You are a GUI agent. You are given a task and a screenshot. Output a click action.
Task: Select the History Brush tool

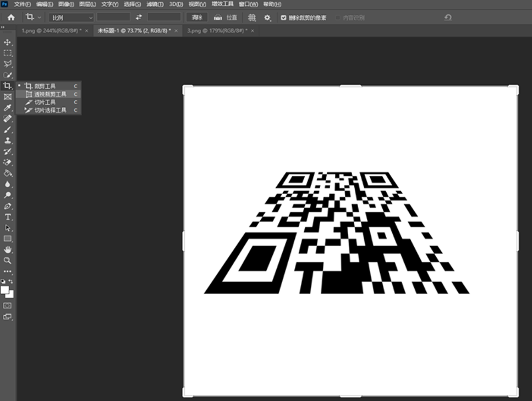(x=8, y=151)
